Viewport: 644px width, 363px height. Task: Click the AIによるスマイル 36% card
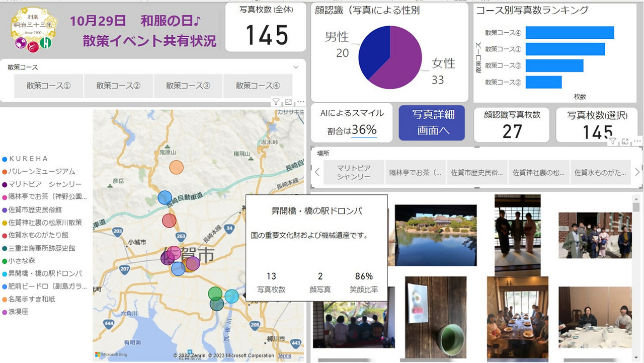tap(352, 122)
